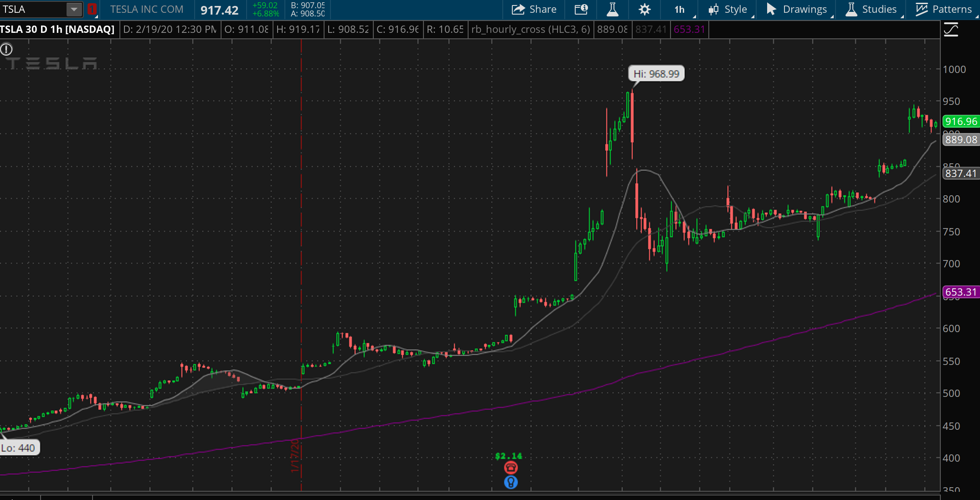Open the flask studies shortcut icon
980x500 pixels.
click(x=613, y=9)
